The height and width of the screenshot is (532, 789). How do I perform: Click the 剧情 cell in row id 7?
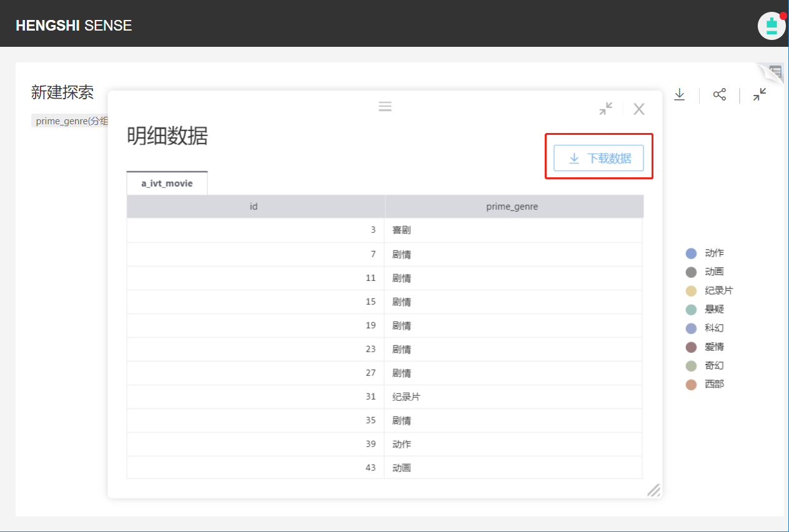514,254
